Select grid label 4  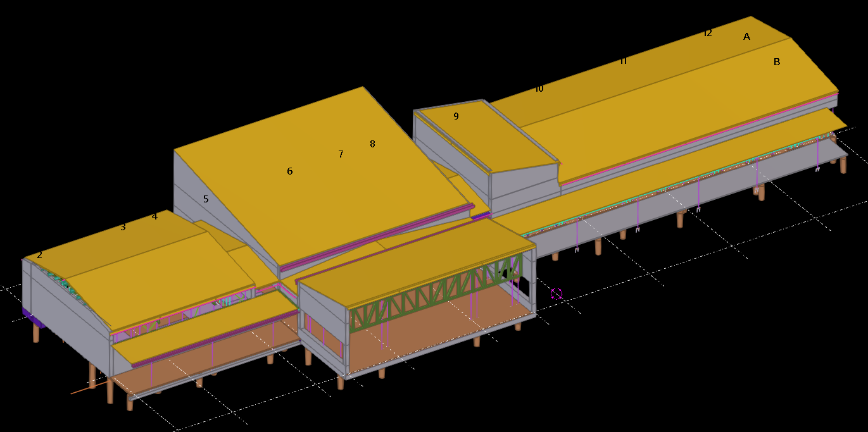click(154, 216)
